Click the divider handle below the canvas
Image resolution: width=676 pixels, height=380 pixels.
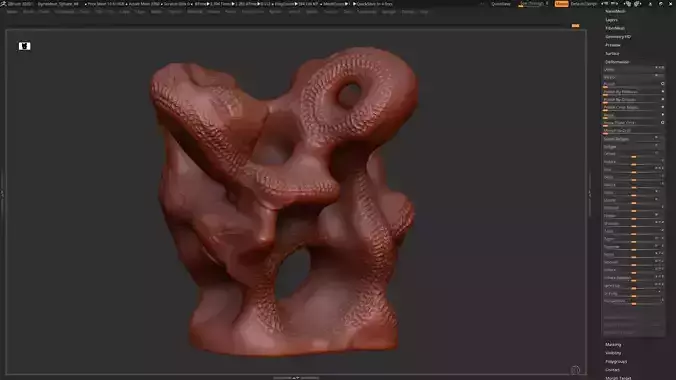pos(296,378)
